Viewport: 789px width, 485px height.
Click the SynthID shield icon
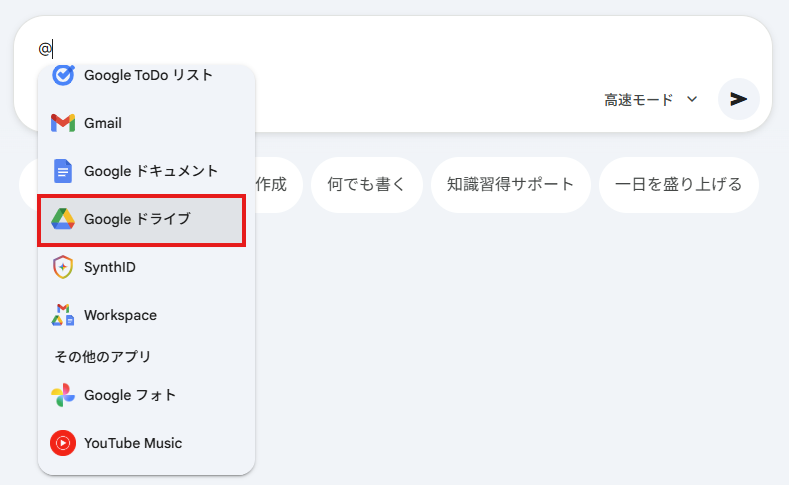click(x=63, y=267)
